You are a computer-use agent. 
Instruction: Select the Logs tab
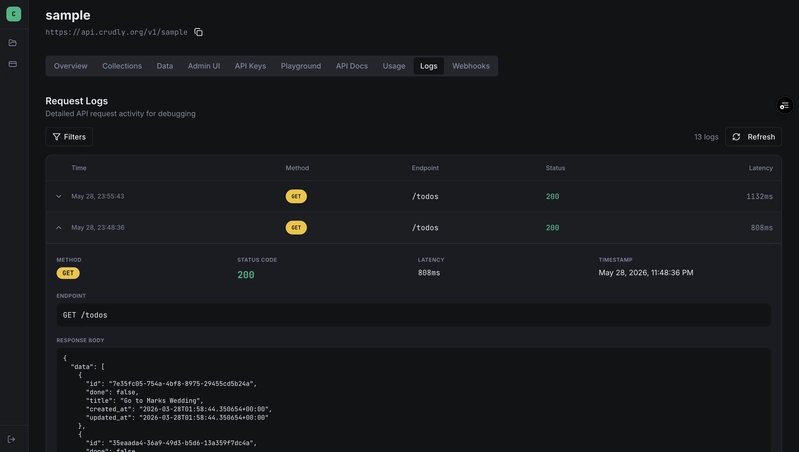(429, 66)
